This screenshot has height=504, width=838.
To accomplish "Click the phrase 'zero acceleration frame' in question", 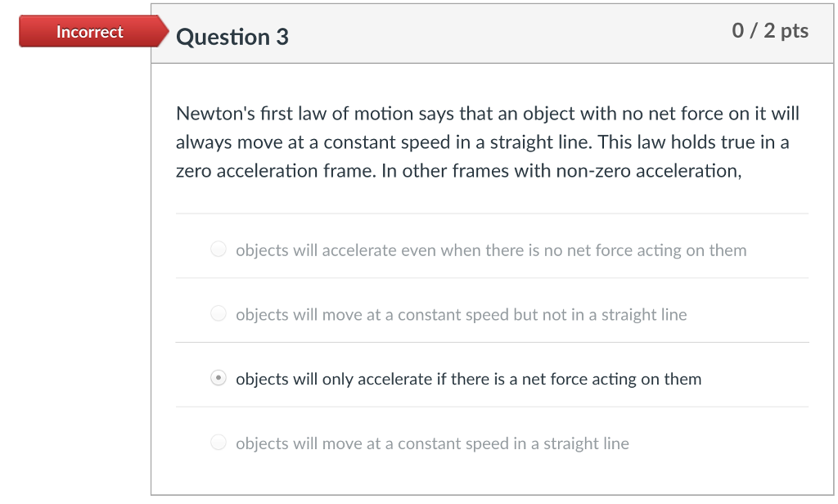I will point(274,171).
